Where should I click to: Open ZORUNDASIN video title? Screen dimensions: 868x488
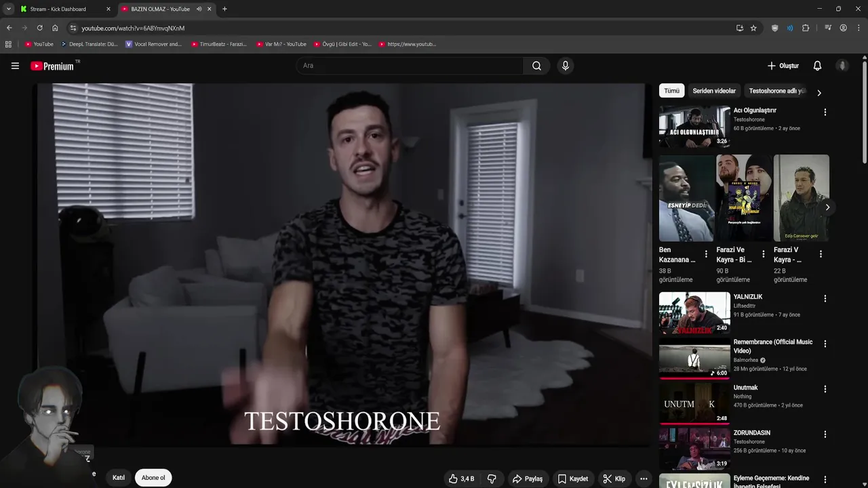click(x=752, y=432)
